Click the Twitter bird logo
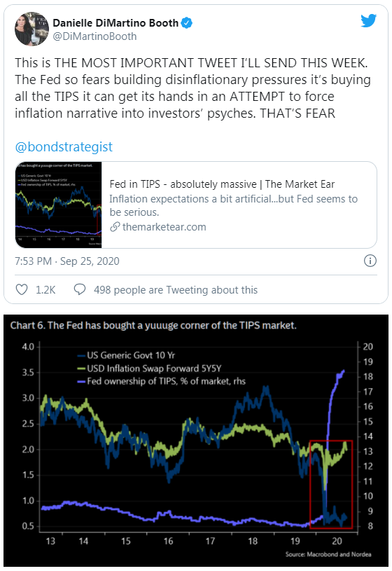Screen dimensions: 392x571 coord(368,21)
